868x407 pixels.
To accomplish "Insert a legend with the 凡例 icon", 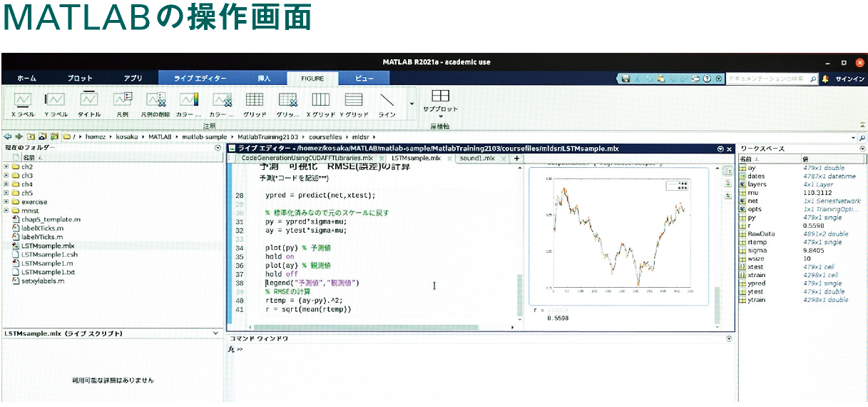I will pos(123,104).
